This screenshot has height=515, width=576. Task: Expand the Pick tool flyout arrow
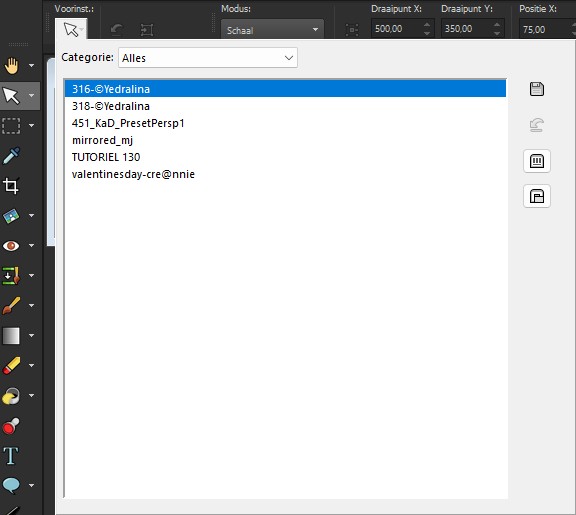(32, 96)
